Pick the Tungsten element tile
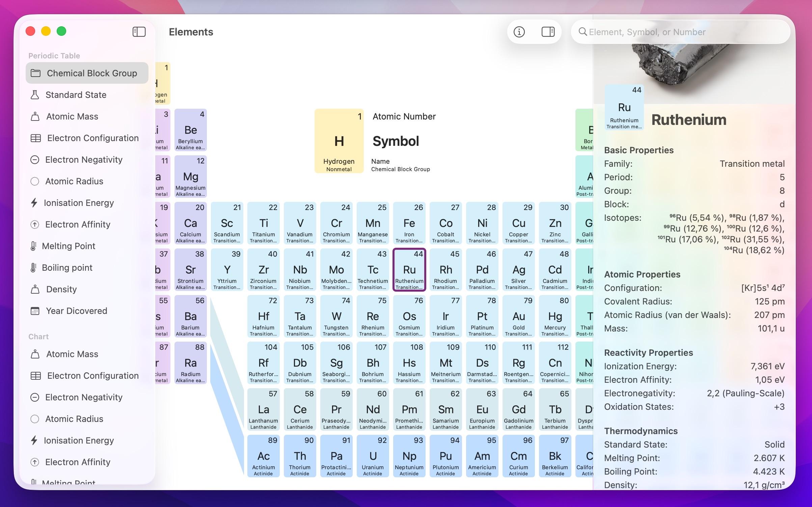This screenshot has width=812, height=507. pos(336,316)
